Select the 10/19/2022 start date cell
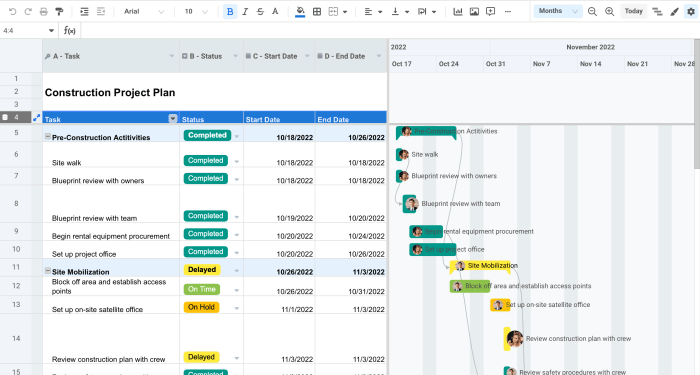Screen dimensions: 700x375 [279, 204]
